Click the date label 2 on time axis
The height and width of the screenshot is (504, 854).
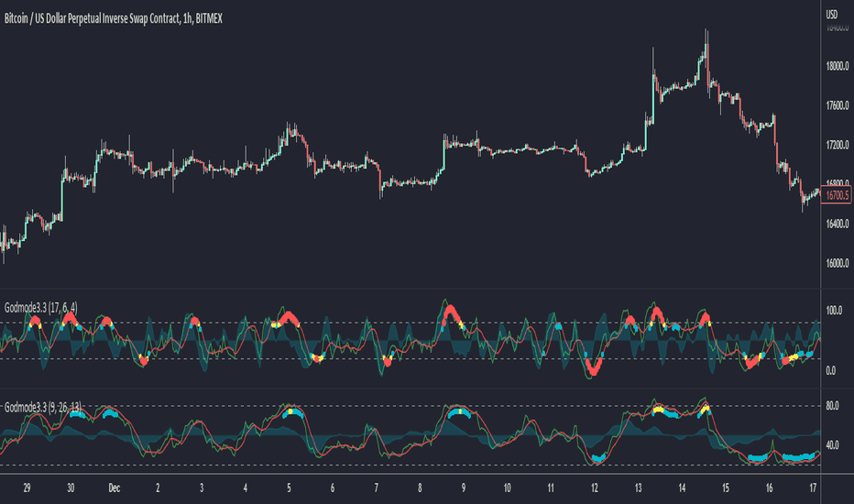click(158, 488)
